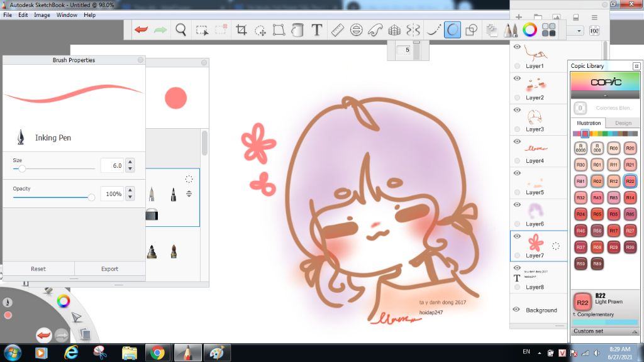Increase Opacity with up arrow
This screenshot has height=362, width=644.
coord(130,190)
